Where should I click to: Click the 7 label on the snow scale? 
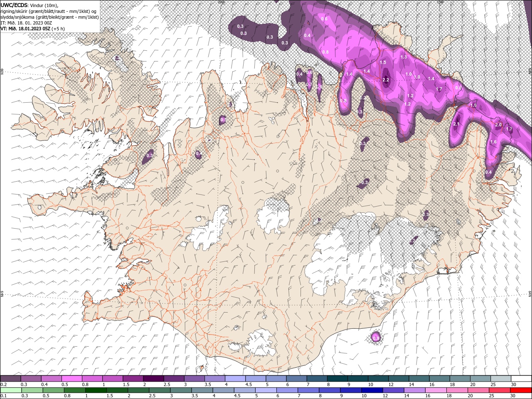coord(308,384)
